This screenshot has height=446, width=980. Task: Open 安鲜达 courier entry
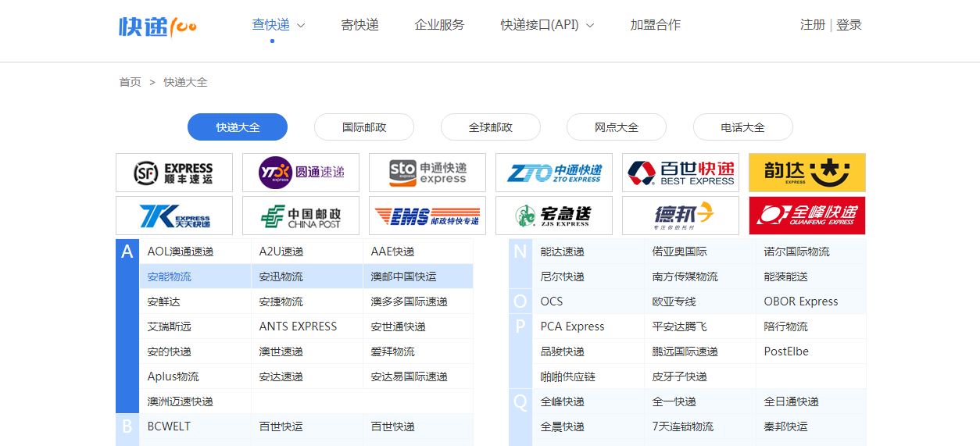tap(164, 301)
